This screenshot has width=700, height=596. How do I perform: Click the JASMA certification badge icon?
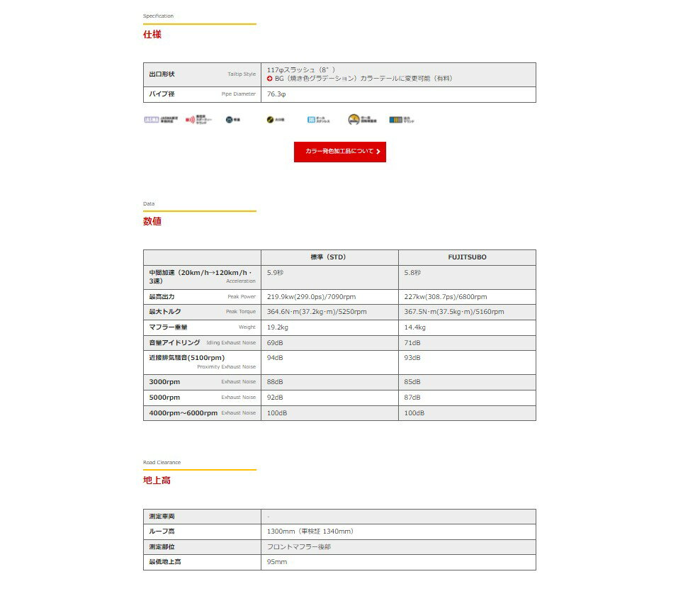pos(161,120)
